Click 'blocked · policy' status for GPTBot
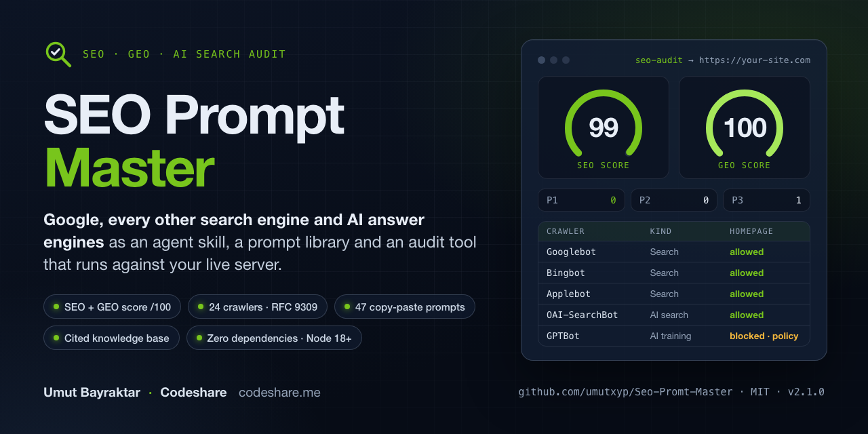The image size is (868, 434). 764,336
